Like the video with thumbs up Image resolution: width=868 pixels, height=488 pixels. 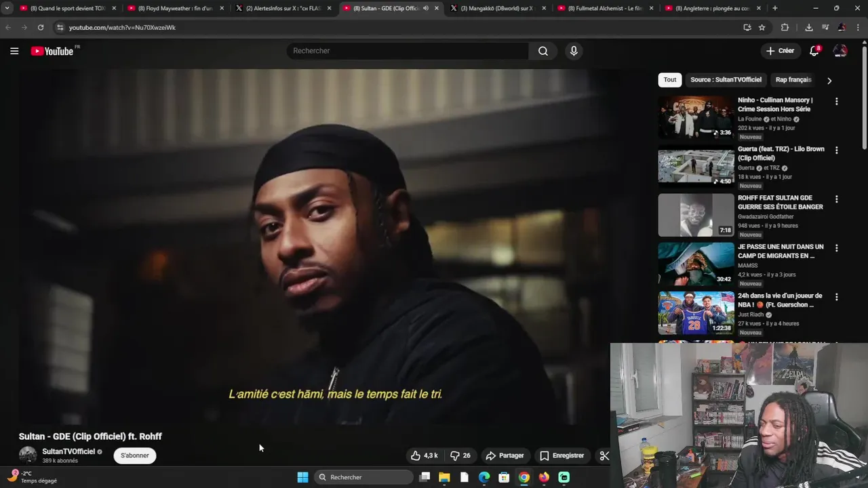click(x=424, y=455)
